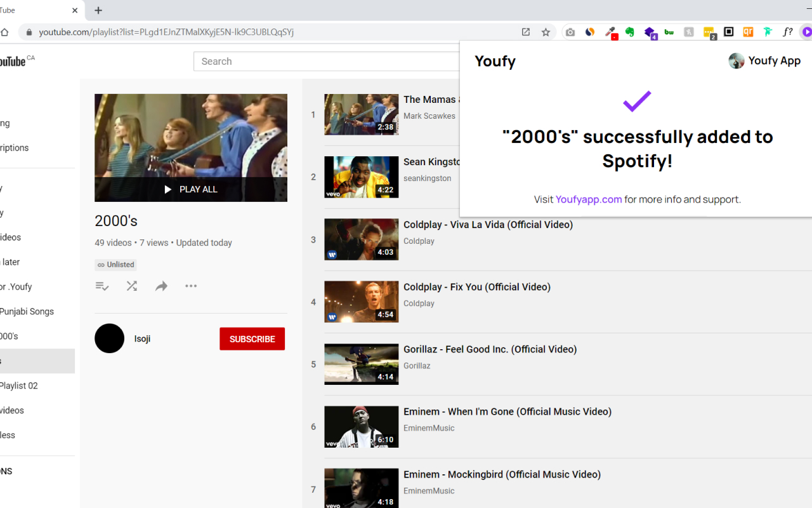Open The Mamas video thumbnail
Screen dimensions: 812x508
point(362,114)
